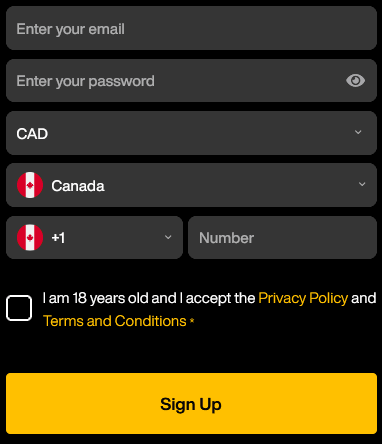Click the yellow Sign Up button

[x=191, y=403]
